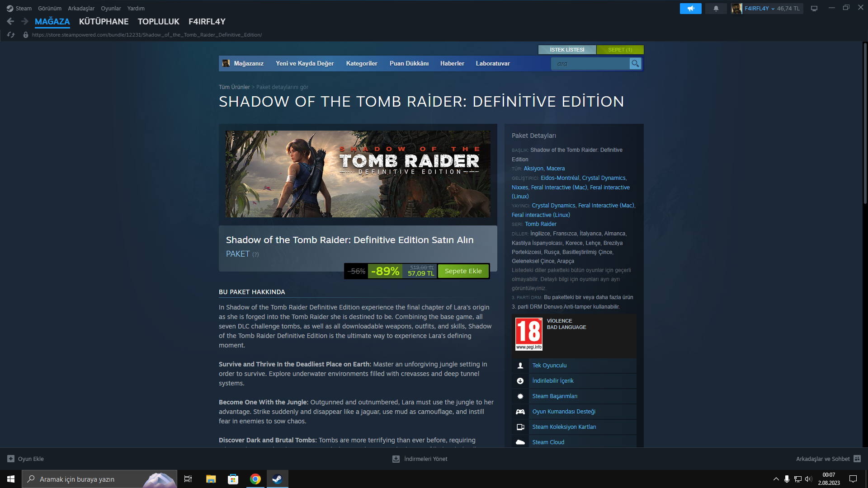The width and height of the screenshot is (868, 488).
Task: Open the Görünüm menu
Action: 49,9
